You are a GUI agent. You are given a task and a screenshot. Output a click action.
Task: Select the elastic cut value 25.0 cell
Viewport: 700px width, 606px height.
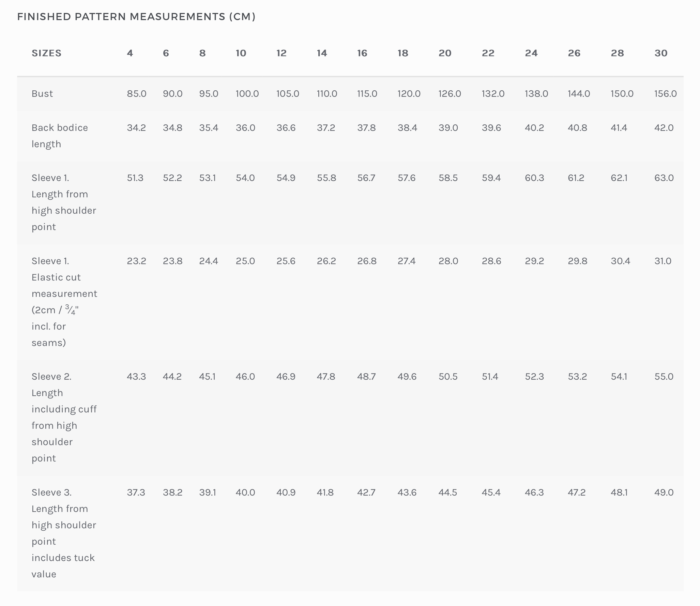(x=245, y=261)
